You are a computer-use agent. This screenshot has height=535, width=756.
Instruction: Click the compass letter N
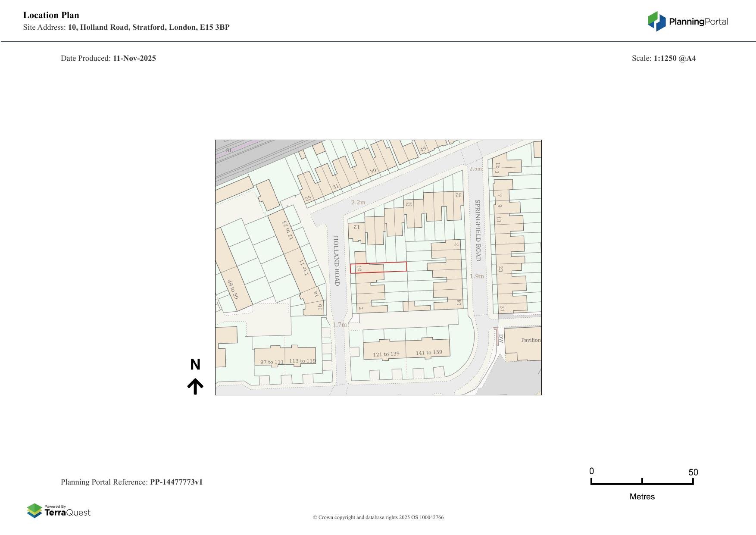195,365
